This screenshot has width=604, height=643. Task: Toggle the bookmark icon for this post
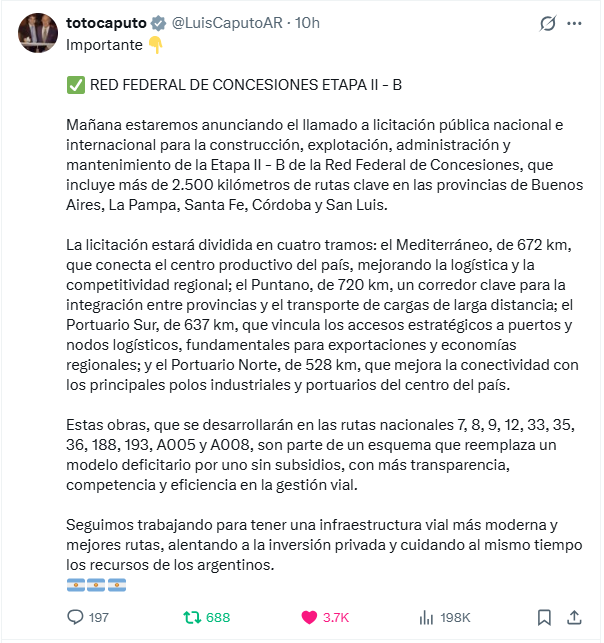[x=543, y=617]
